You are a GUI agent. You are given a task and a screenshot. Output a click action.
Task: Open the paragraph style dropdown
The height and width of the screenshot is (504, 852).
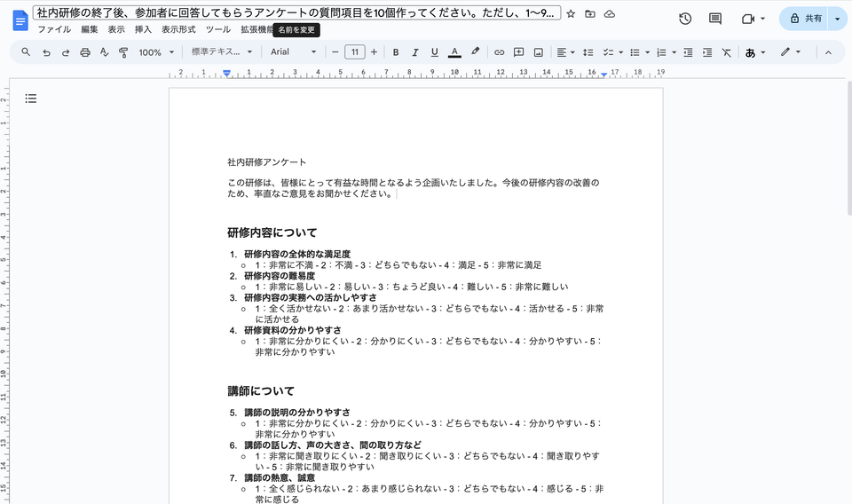222,52
